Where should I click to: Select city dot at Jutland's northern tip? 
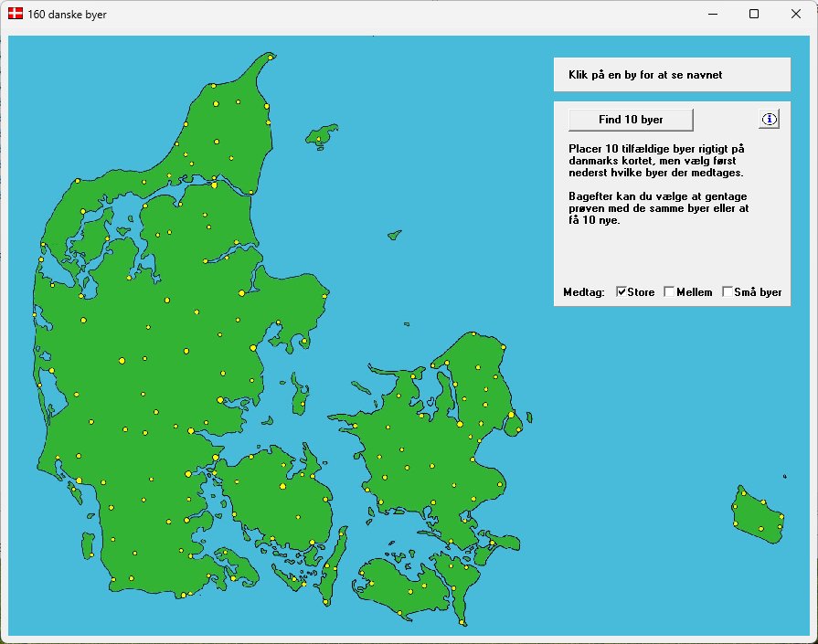pyautogui.click(x=271, y=57)
